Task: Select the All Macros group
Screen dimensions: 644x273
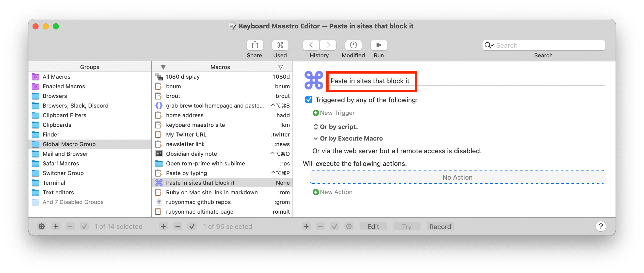Action: click(x=90, y=77)
